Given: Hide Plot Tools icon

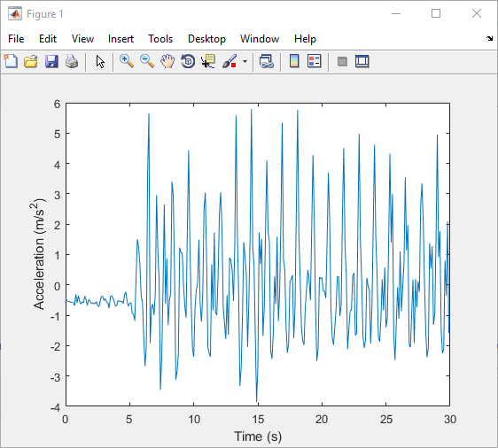Looking at the screenshot, I should [342, 61].
